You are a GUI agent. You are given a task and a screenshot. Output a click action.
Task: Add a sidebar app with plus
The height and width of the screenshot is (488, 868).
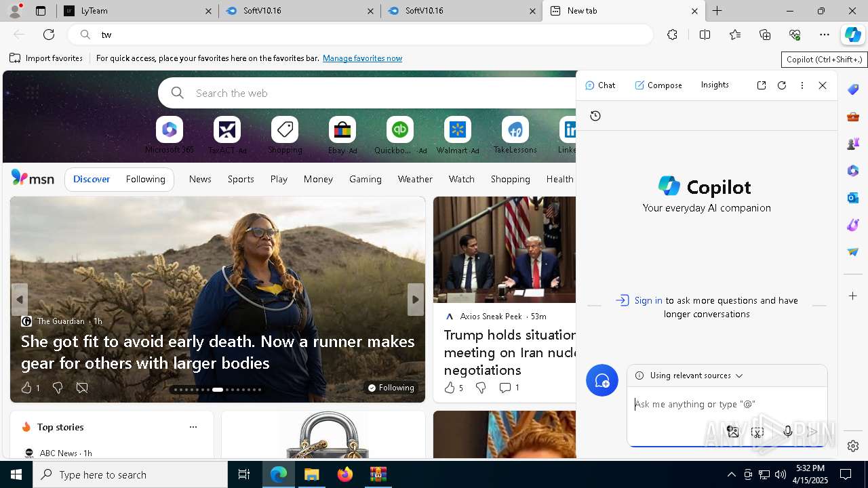pos(853,296)
